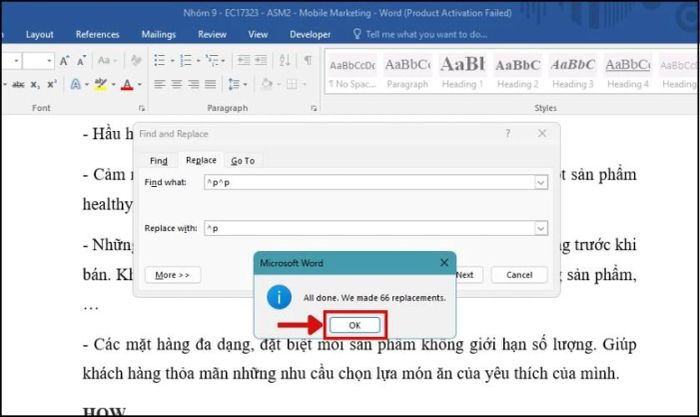
Task: Click the Decrease Indent icon
Action: tap(243, 60)
